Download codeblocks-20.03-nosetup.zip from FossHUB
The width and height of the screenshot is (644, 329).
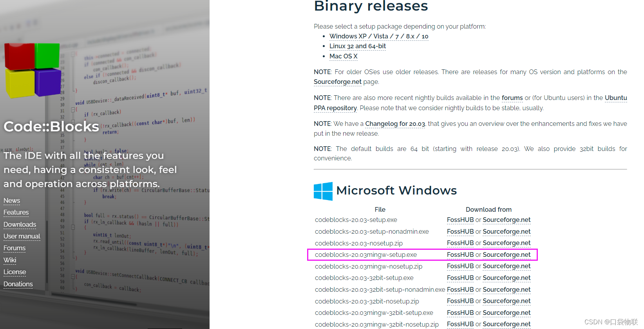[460, 243]
